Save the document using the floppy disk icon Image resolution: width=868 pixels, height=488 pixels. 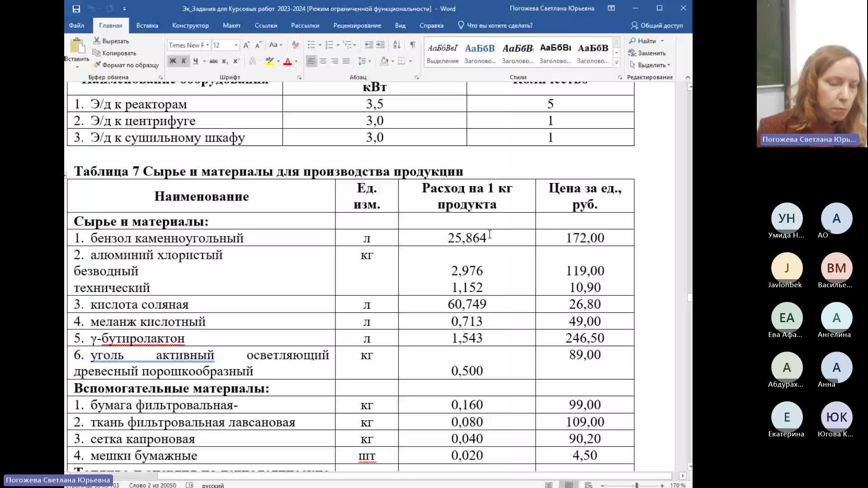point(76,9)
